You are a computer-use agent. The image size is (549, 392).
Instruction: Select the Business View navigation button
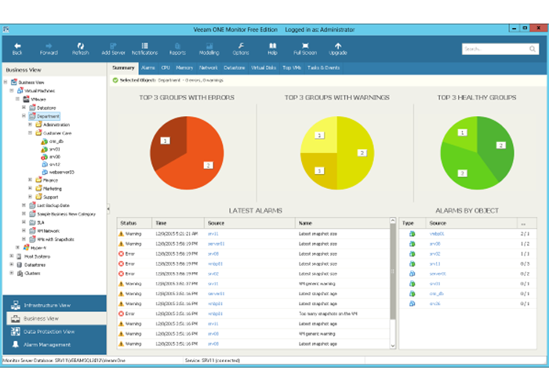coord(56,318)
